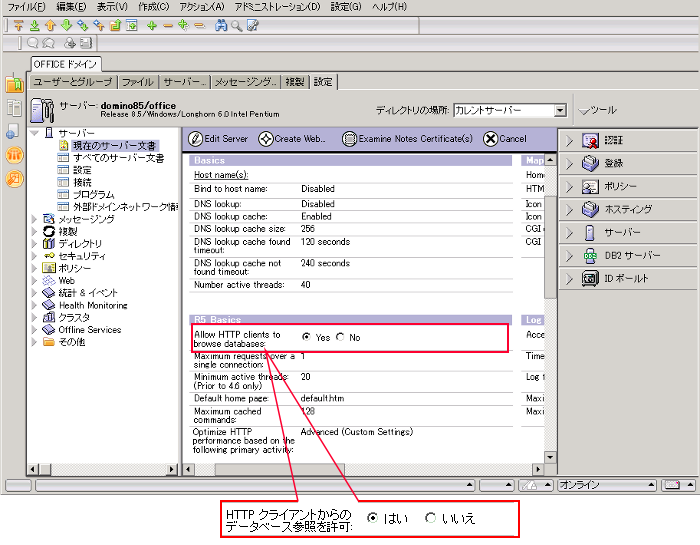Image resolution: width=700 pixels, height=545 pixels.
Task: Choose the はい radio button in callout
Action: point(373,518)
